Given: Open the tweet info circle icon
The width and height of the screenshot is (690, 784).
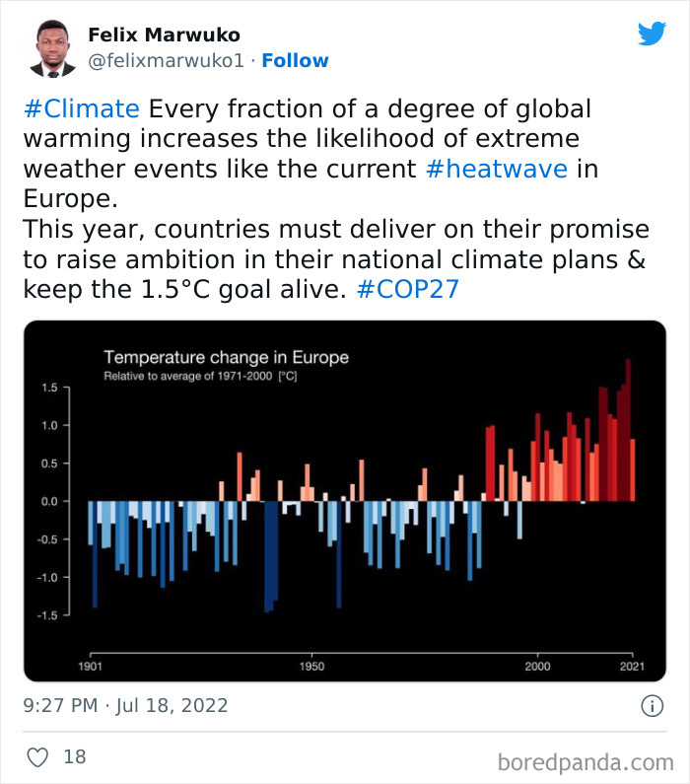Looking at the screenshot, I should pos(652,706).
